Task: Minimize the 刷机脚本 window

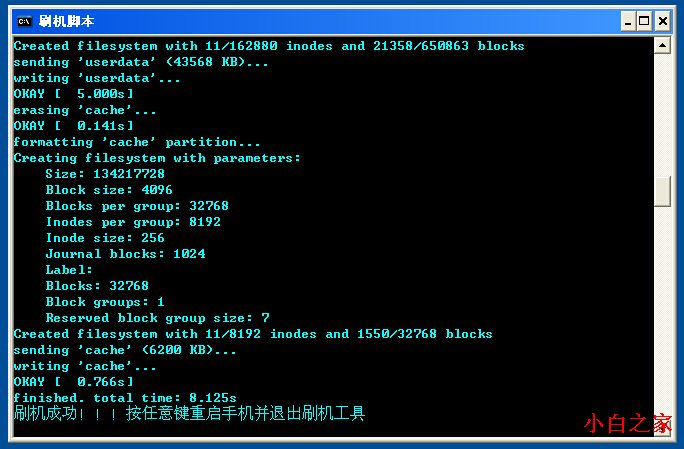Action: point(628,21)
